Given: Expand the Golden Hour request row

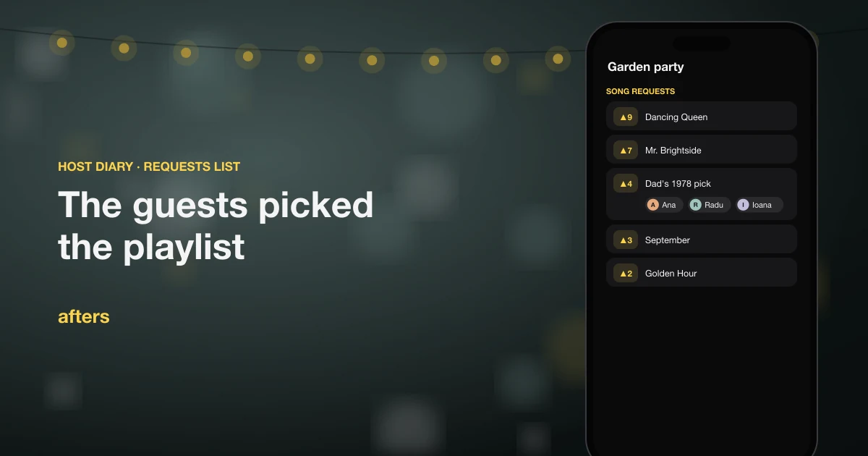Looking at the screenshot, I should click(x=702, y=272).
